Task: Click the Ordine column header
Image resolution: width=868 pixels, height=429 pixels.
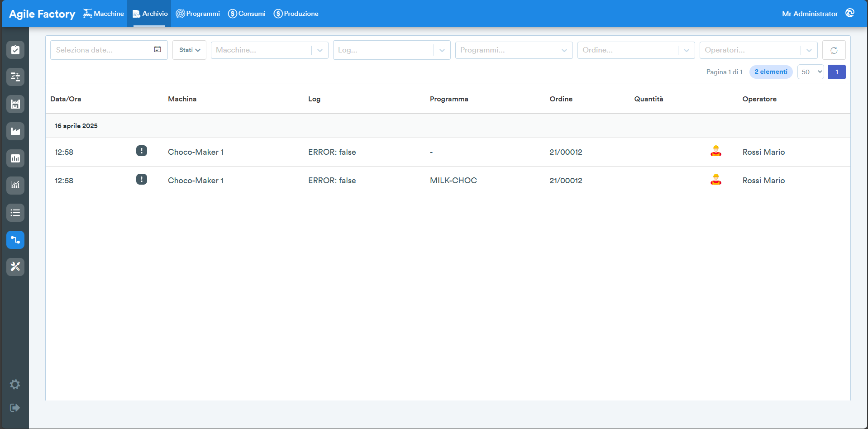Action: (x=561, y=99)
